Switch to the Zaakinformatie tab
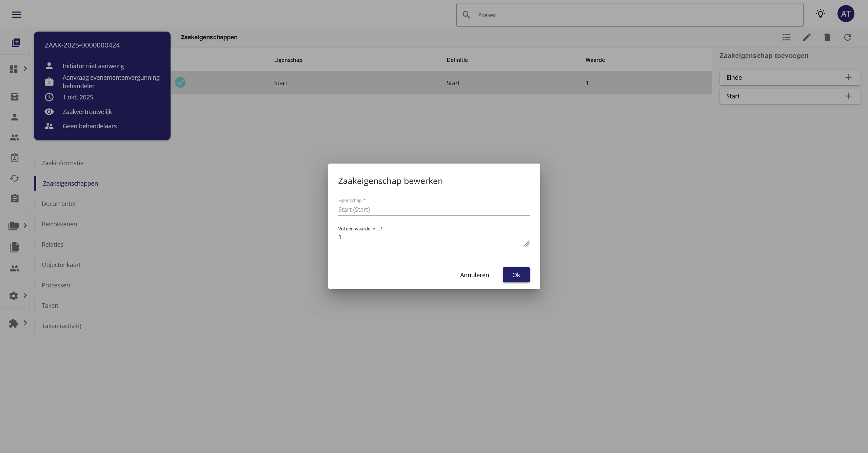Viewport: 868px width, 453px height. coord(63,163)
